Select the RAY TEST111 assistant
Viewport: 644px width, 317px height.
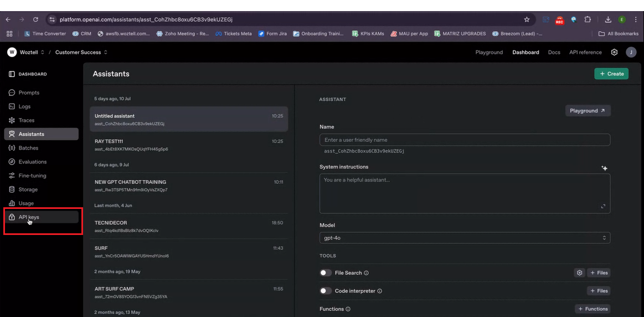[x=189, y=145]
